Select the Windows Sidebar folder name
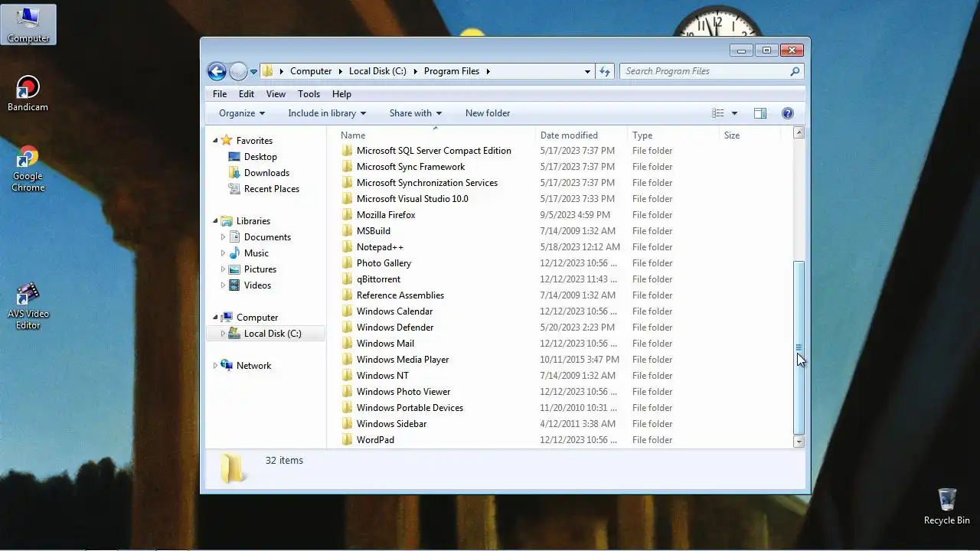This screenshot has height=551, width=980. click(x=391, y=424)
